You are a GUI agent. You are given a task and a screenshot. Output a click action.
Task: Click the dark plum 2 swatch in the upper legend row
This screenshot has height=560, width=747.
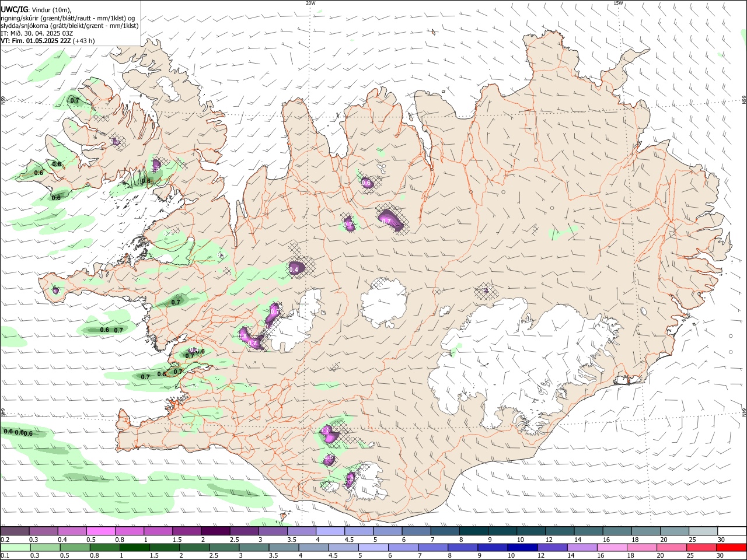click(215, 531)
